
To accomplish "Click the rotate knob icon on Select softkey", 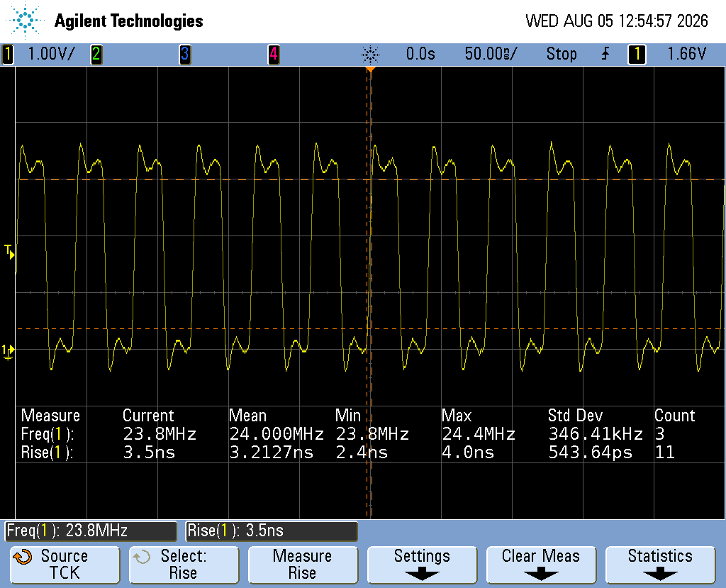I will pos(142,557).
